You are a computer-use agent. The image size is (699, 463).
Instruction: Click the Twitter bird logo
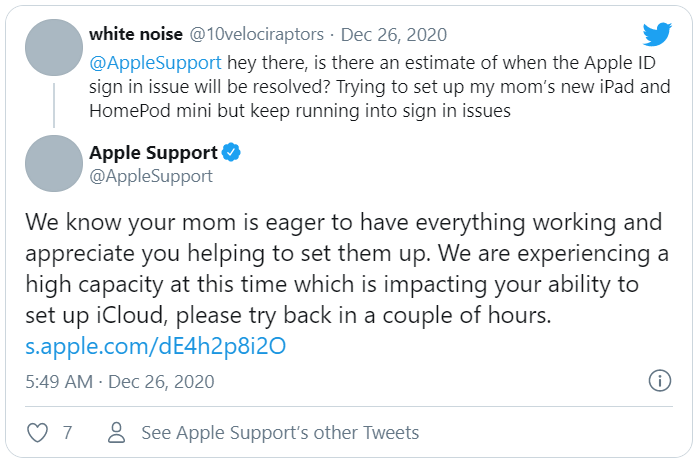(x=657, y=35)
